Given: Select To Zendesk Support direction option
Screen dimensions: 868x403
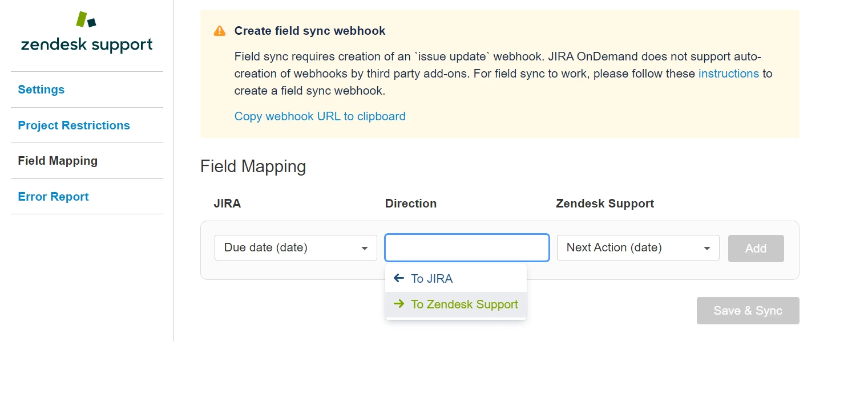Looking at the screenshot, I should click(464, 304).
